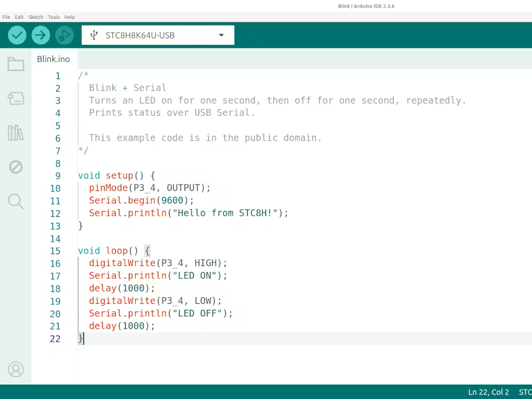Screen dimensions: 532x399
Task: Click Ln 22, Col 2 in status bar
Action: pos(489,392)
